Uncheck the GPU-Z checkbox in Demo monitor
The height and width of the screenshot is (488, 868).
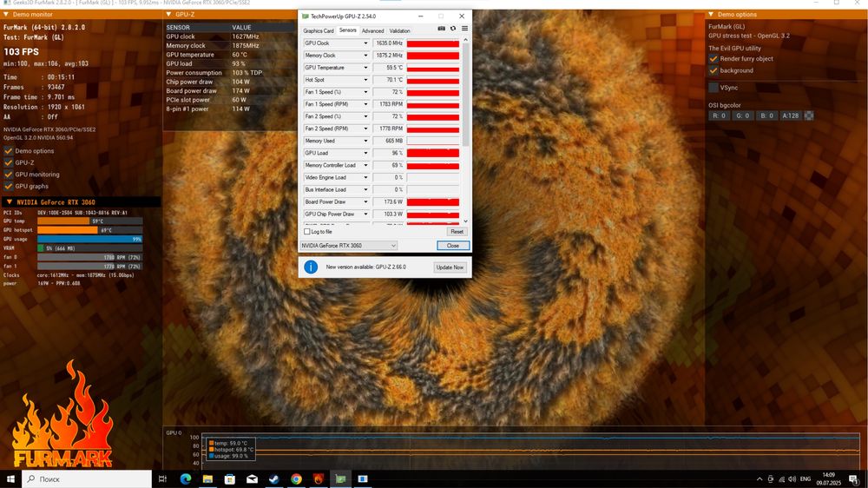(9, 162)
